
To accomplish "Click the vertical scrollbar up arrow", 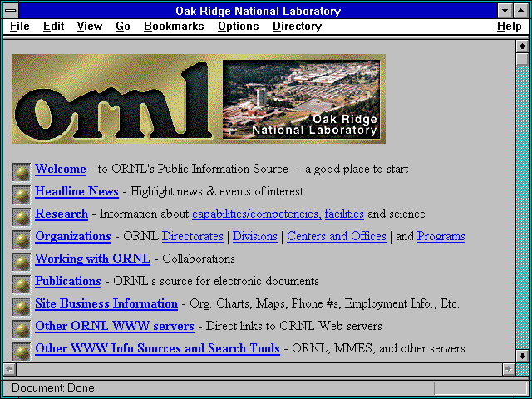I will coord(522,47).
